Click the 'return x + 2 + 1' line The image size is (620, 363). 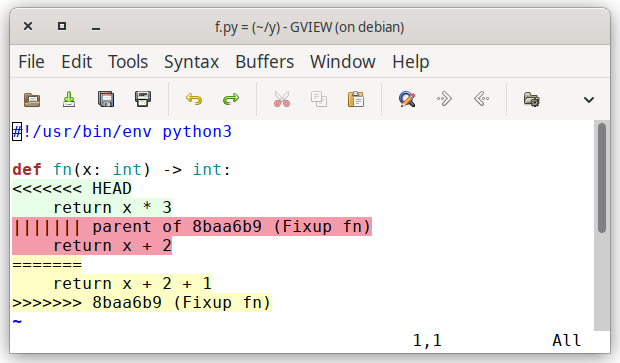(x=112, y=284)
